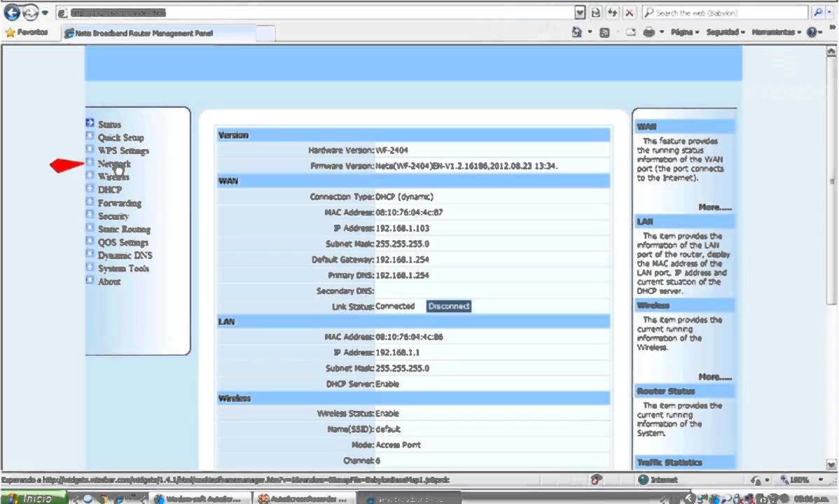The width and height of the screenshot is (839, 504).
Task: Follow the More link under the WAN help
Action: click(x=714, y=207)
